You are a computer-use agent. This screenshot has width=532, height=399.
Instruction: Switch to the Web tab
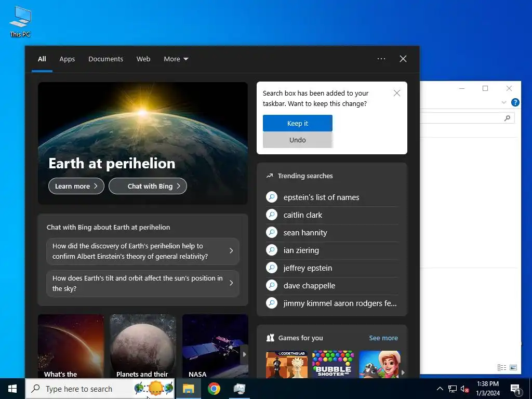coord(143,59)
